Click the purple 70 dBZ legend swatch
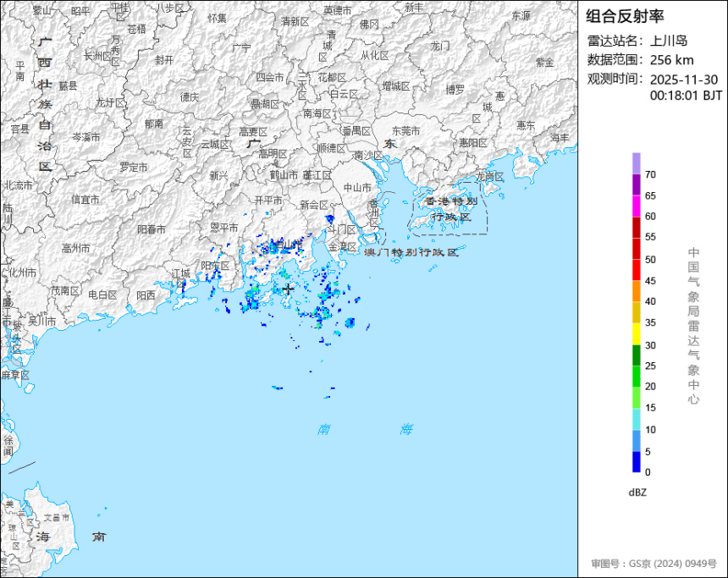728x578 pixels. 636,163
